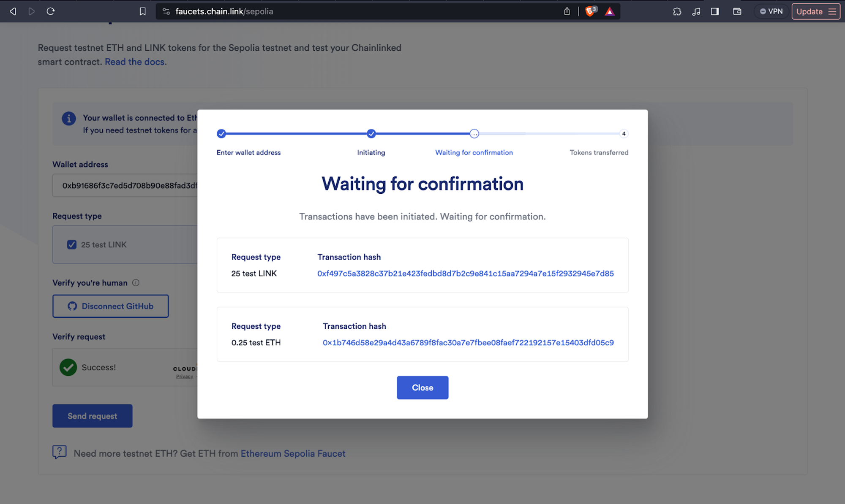Click the bookmark icon
Viewport: 845px width, 504px height.
pos(143,11)
